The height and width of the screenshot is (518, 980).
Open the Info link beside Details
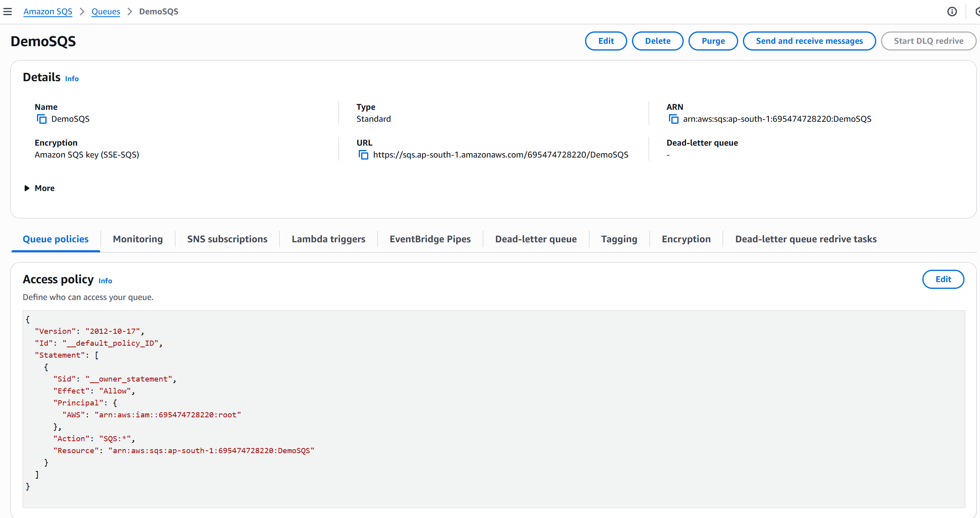click(72, 79)
